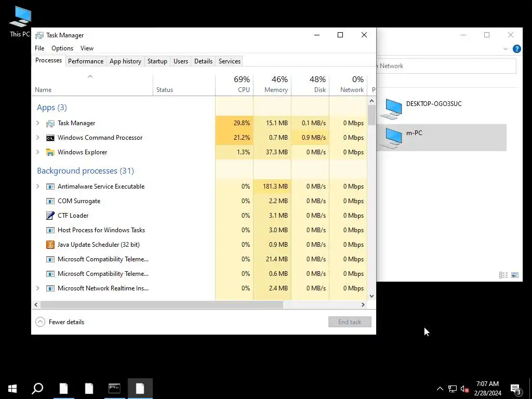Image resolution: width=532 pixels, height=399 pixels.
Task: Expand Antimalware Service Executable row
Action: 38,187
